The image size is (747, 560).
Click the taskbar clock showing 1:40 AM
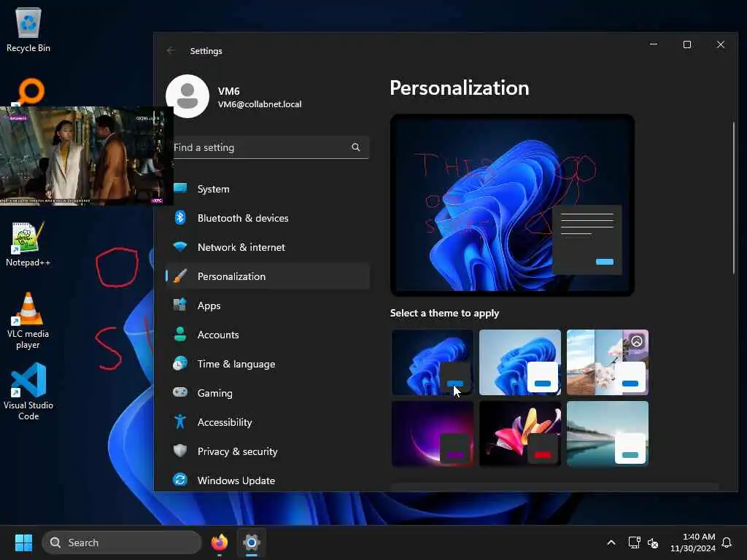point(693,542)
